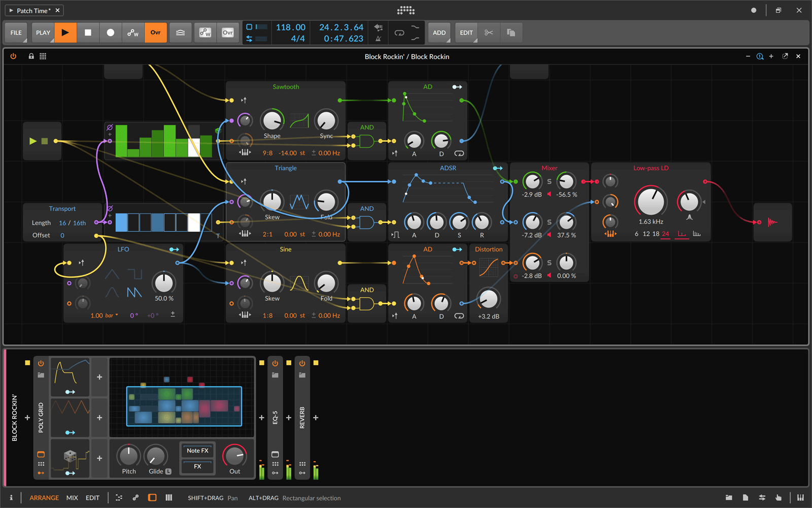Switch to the MIX view tab
Screen dimensions: 812x508
[x=72, y=498]
